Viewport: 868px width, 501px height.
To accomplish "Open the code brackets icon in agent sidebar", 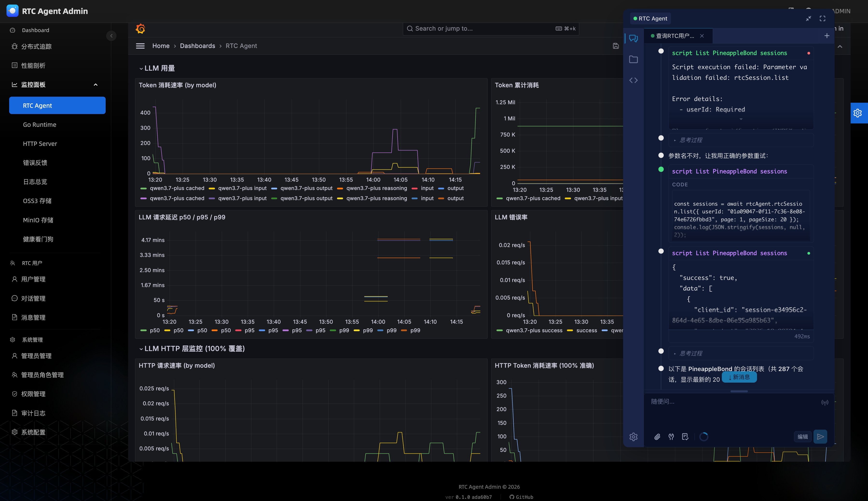I will tap(633, 80).
